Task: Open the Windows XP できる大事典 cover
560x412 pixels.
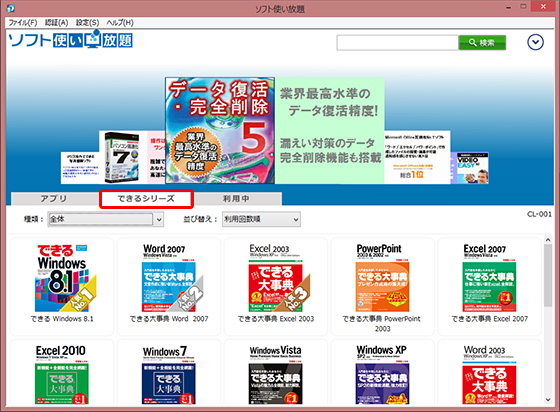Action: [382, 375]
